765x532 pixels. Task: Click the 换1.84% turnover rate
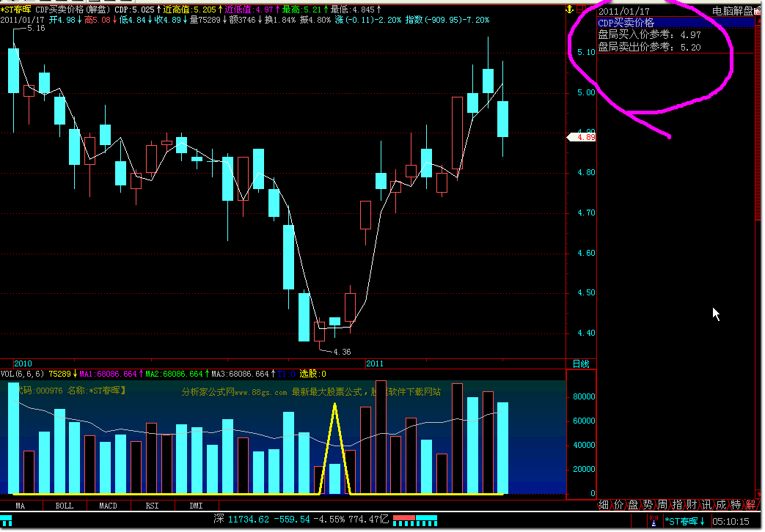pos(279,20)
